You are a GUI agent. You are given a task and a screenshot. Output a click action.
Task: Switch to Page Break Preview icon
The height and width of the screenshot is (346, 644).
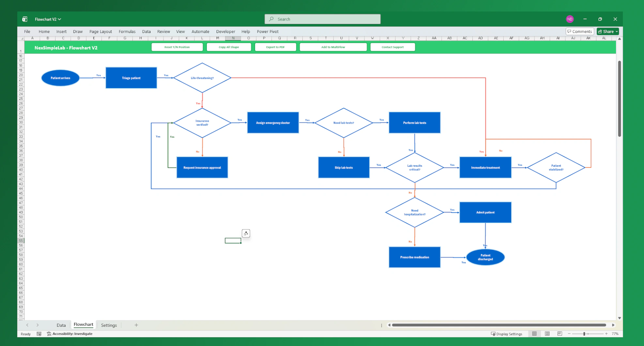point(560,334)
